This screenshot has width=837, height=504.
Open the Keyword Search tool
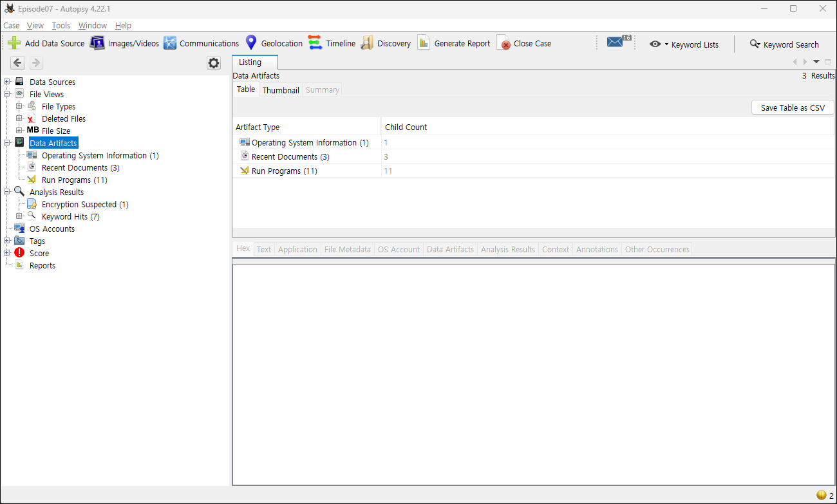click(784, 44)
